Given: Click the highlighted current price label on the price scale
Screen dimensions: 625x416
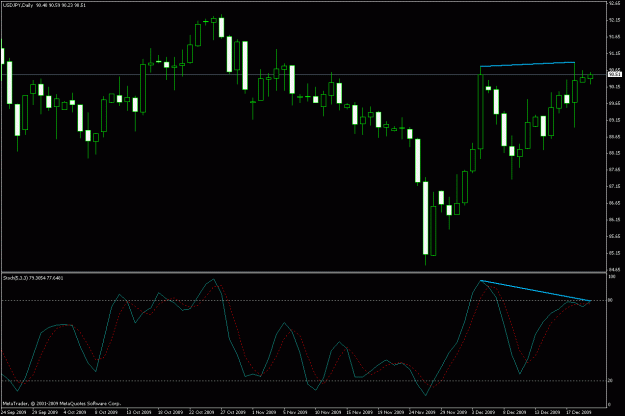Looking at the screenshot, I should (614, 75).
